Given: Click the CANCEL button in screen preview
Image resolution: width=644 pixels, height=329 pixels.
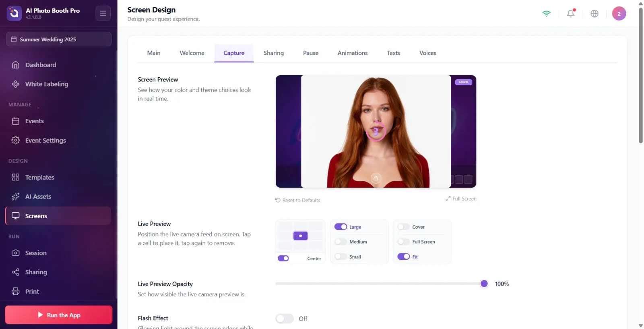Looking at the screenshot, I should click(464, 82).
